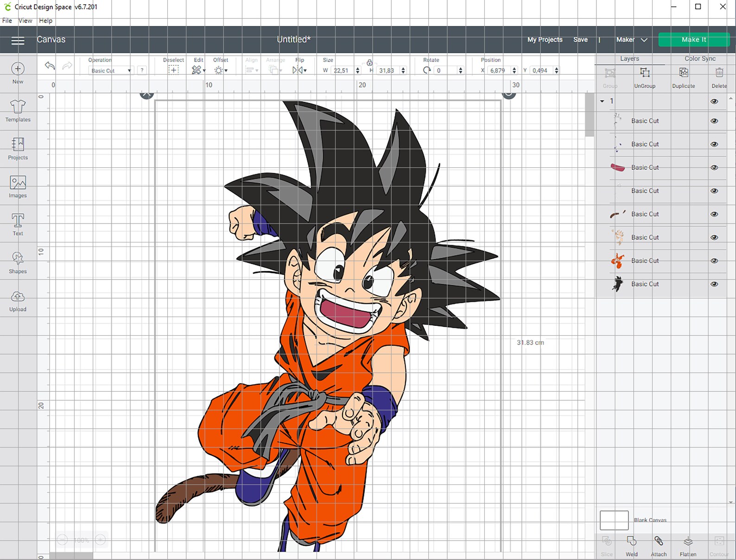Click the Flatten tool
Screen dimensions: 736x560
coord(688,541)
